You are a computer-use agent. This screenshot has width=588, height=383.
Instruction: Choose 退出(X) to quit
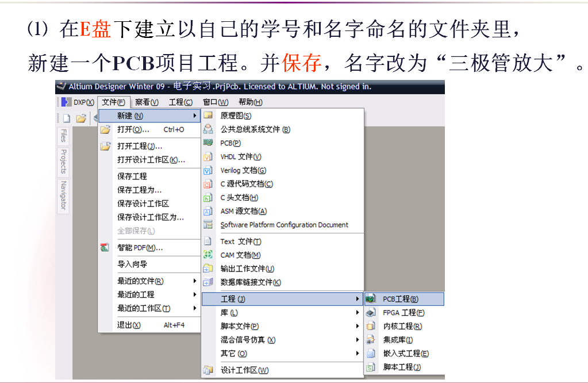tap(149, 325)
